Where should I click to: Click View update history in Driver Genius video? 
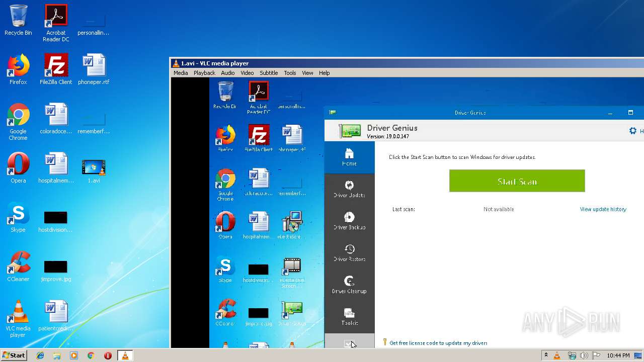pos(603,209)
